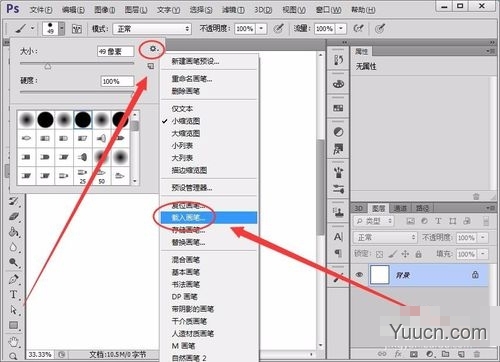Open the Brush panel toggle in options bar
The width and height of the screenshot is (500, 362).
pyautogui.click(x=77, y=29)
